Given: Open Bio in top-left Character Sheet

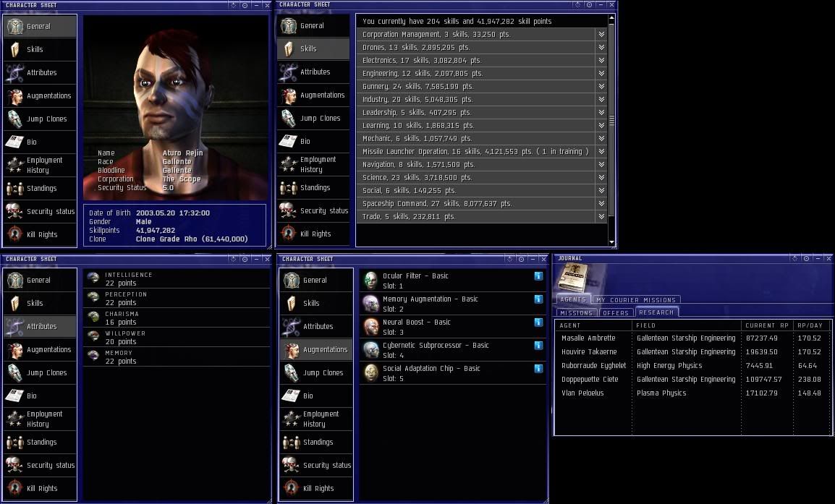Looking at the screenshot, I should (40, 142).
